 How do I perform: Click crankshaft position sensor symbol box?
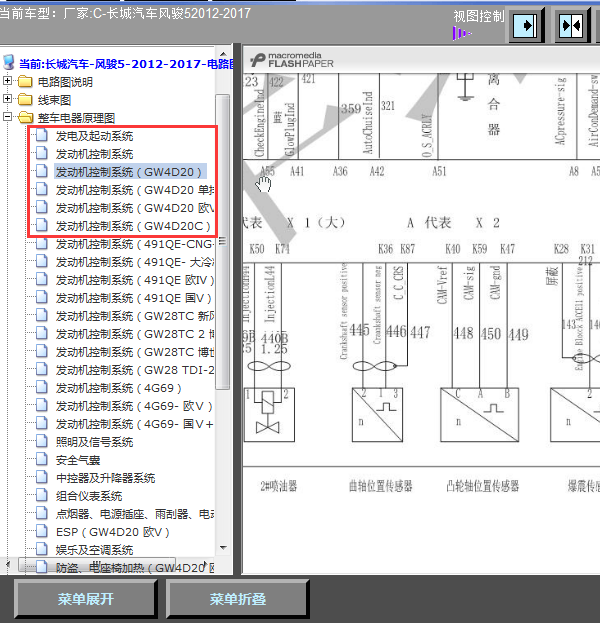[x=377, y=415]
